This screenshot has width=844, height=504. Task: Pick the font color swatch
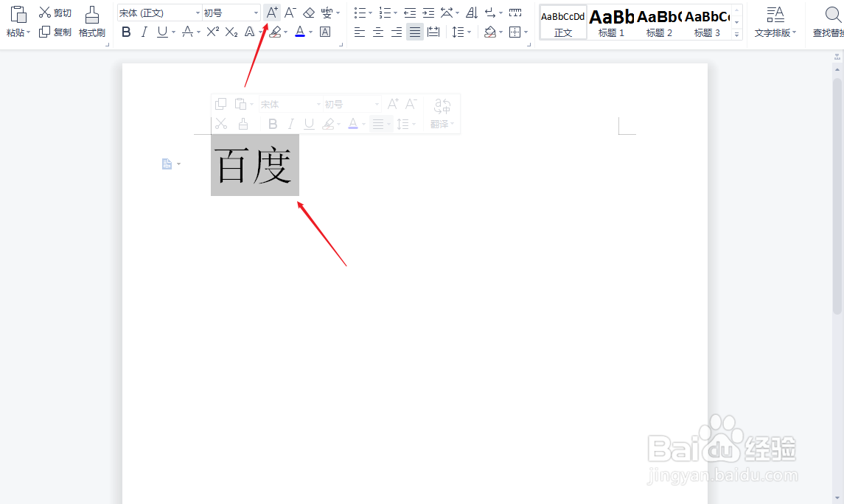click(301, 32)
